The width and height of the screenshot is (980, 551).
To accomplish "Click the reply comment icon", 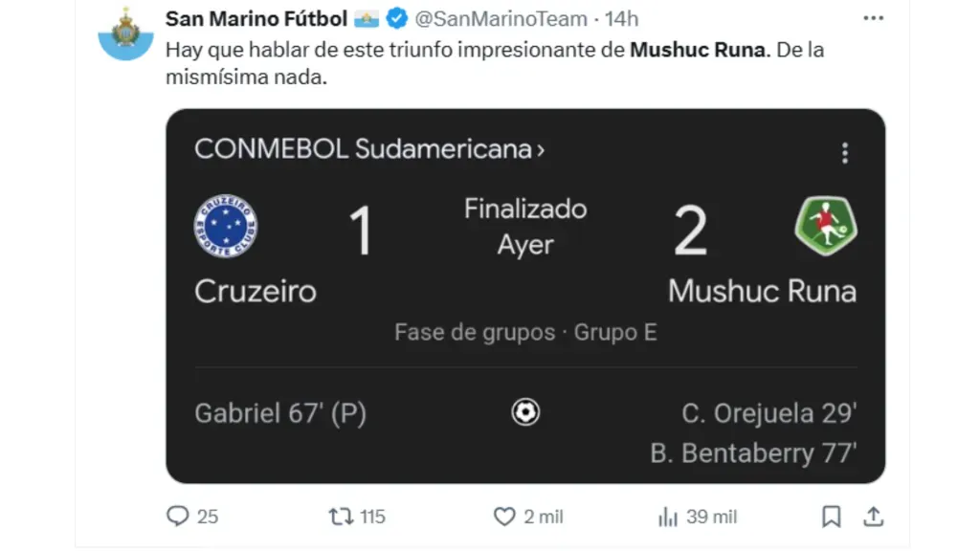I will [178, 517].
